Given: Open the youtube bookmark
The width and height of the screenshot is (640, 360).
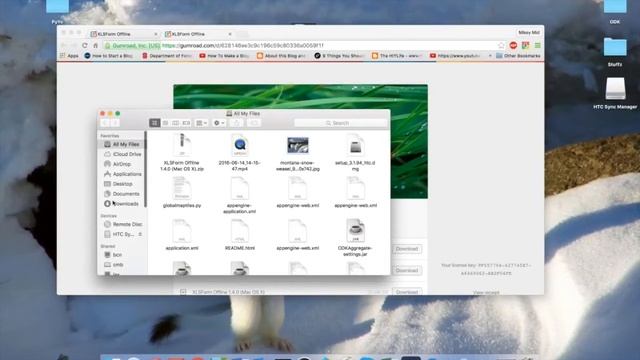Looking at the screenshot, I should click(455, 56).
